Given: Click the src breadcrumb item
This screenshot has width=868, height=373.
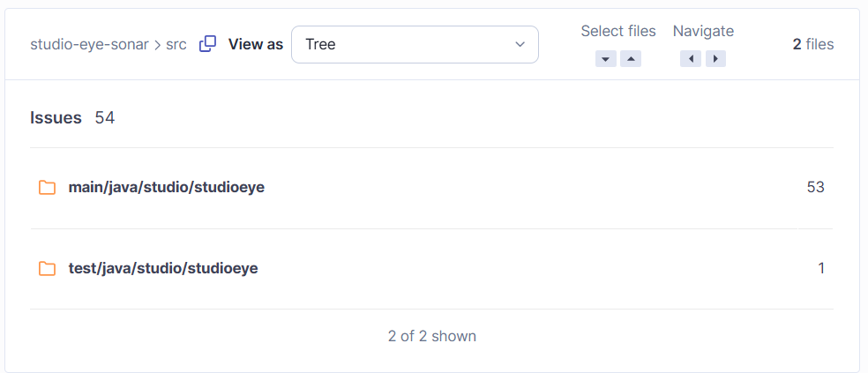Looking at the screenshot, I should [176, 44].
